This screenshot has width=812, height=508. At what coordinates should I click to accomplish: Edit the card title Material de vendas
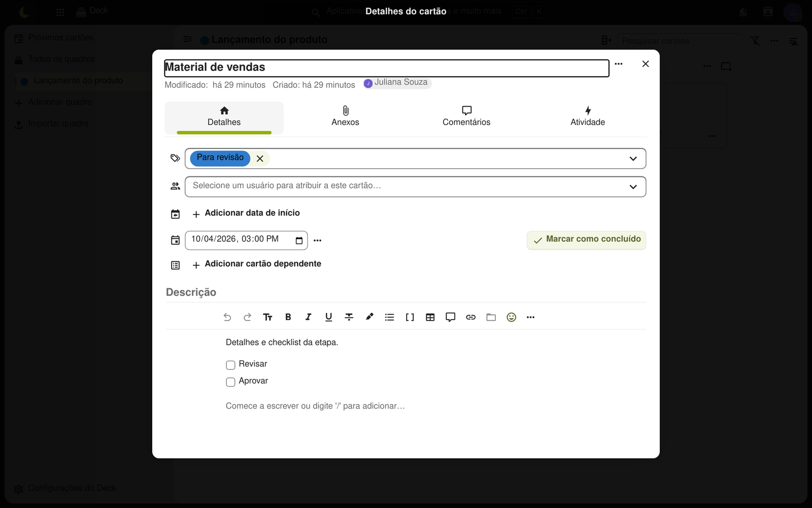click(387, 68)
